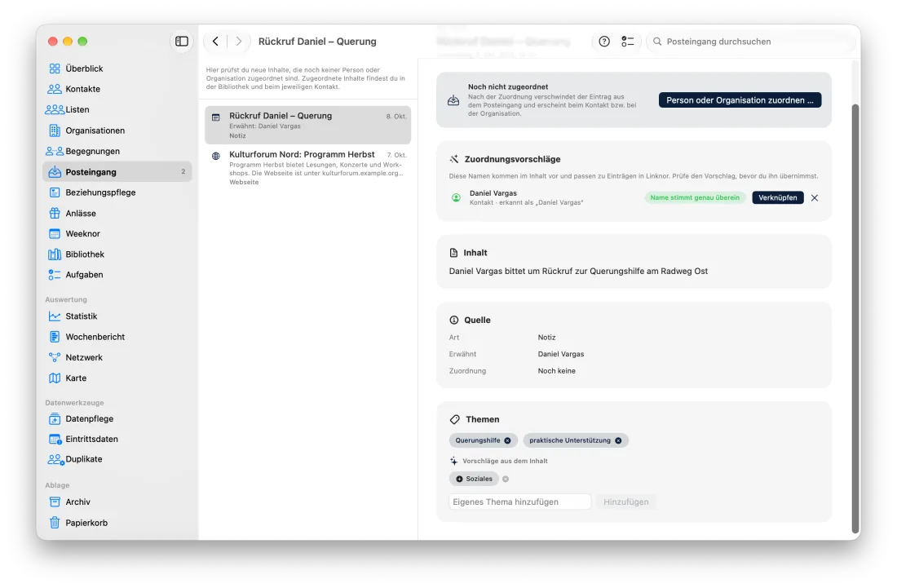Focus the Posteingang durchsuchen search field
This screenshot has width=897, height=588.
click(749, 41)
